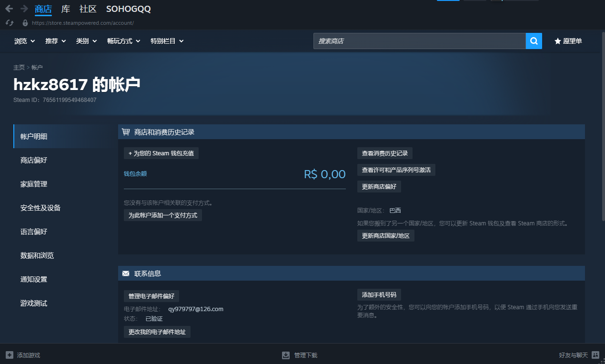Click 更改我的电子邮件地址 button
This screenshot has width=605, height=364.
(157, 332)
